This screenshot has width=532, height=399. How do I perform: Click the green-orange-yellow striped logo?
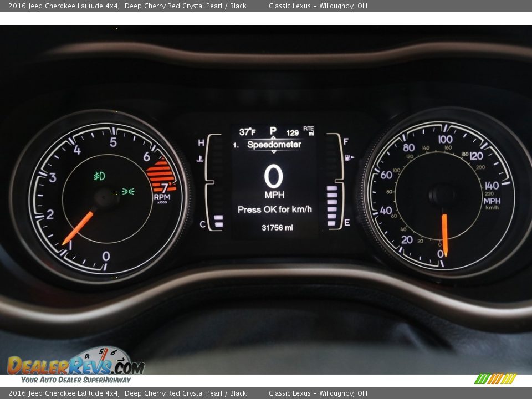(495, 378)
